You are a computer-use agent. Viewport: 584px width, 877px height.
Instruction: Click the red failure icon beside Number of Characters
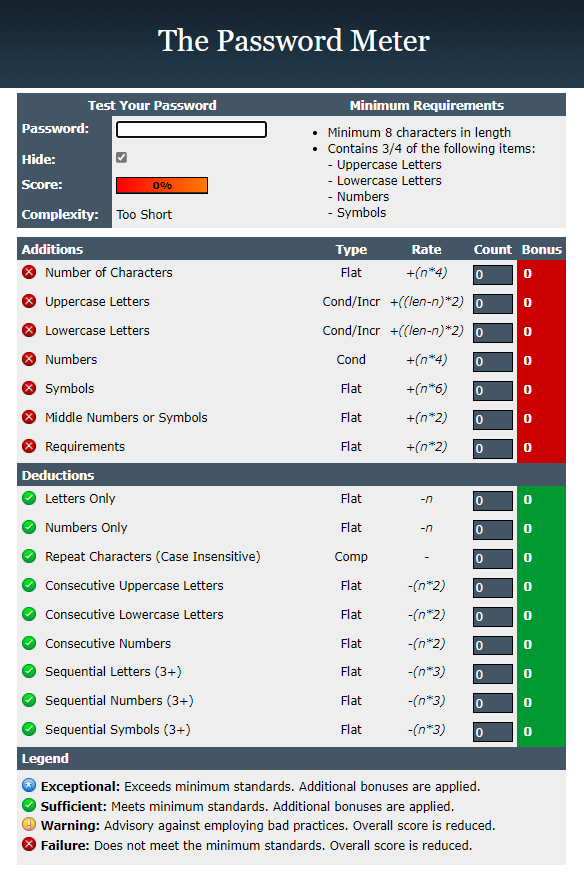29,272
